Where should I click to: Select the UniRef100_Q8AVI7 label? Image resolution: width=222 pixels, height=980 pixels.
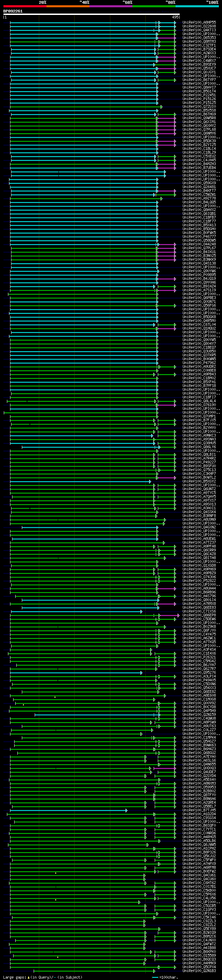pyautogui.click(x=199, y=88)
